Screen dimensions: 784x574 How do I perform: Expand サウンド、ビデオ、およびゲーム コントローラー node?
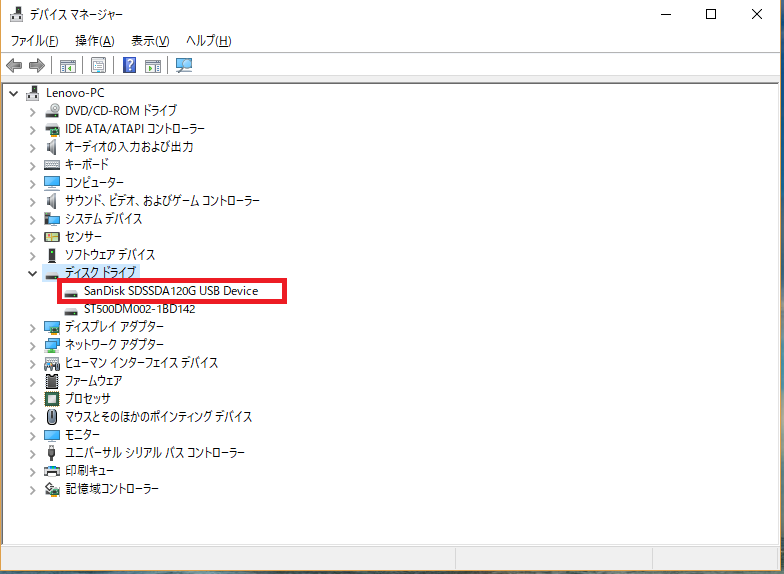[32, 202]
